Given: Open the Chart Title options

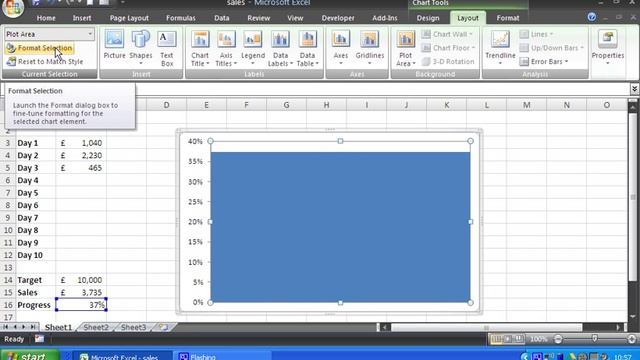Looking at the screenshot, I should coord(200,48).
